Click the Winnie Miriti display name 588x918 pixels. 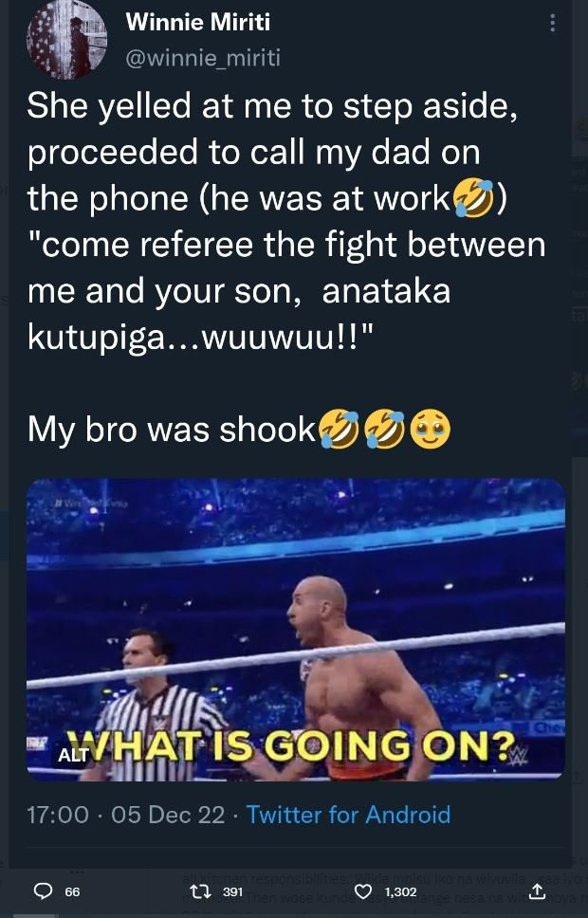pyautogui.click(x=198, y=22)
